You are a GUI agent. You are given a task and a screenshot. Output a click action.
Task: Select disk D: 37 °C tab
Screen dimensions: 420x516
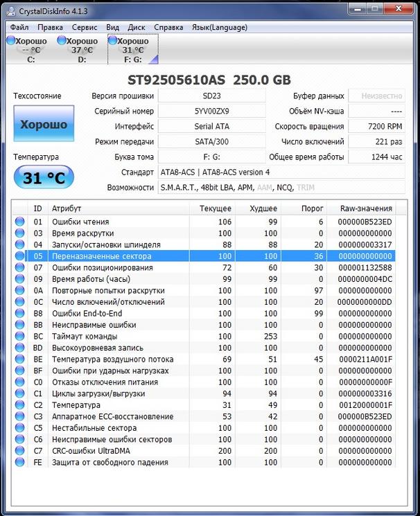pos(82,50)
